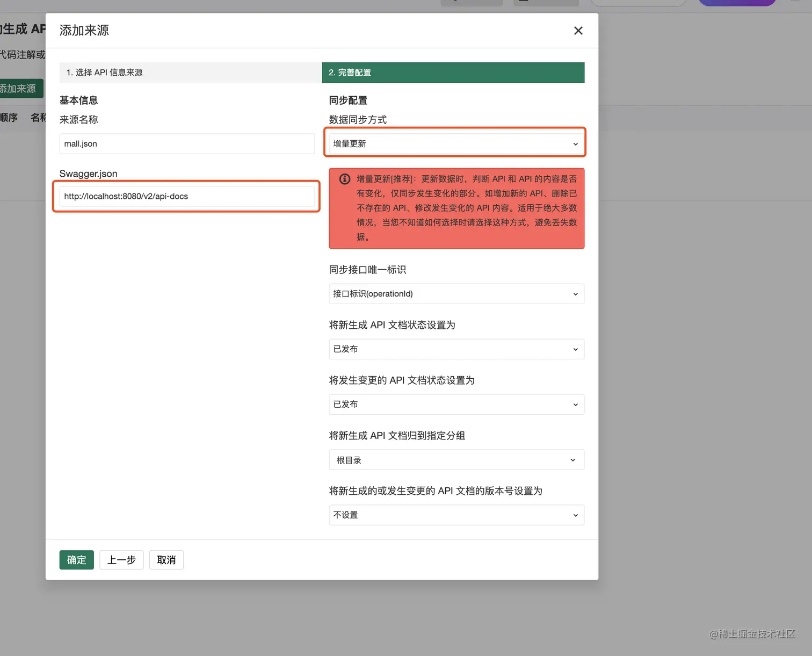Focus the 来源名称 field containing mall.json
The image size is (812, 656).
(187, 143)
